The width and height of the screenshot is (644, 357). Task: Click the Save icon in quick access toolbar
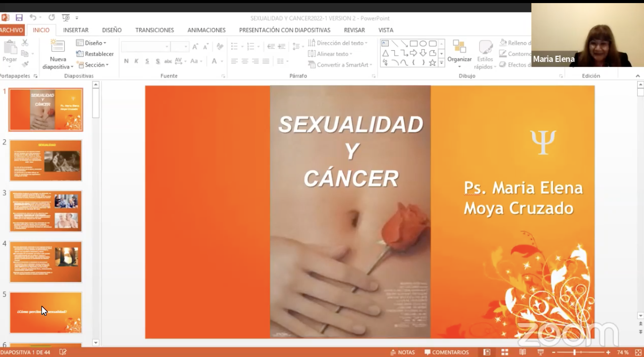tap(19, 18)
